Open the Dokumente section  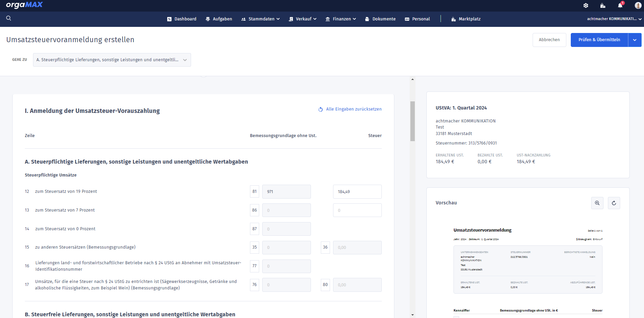coord(380,19)
